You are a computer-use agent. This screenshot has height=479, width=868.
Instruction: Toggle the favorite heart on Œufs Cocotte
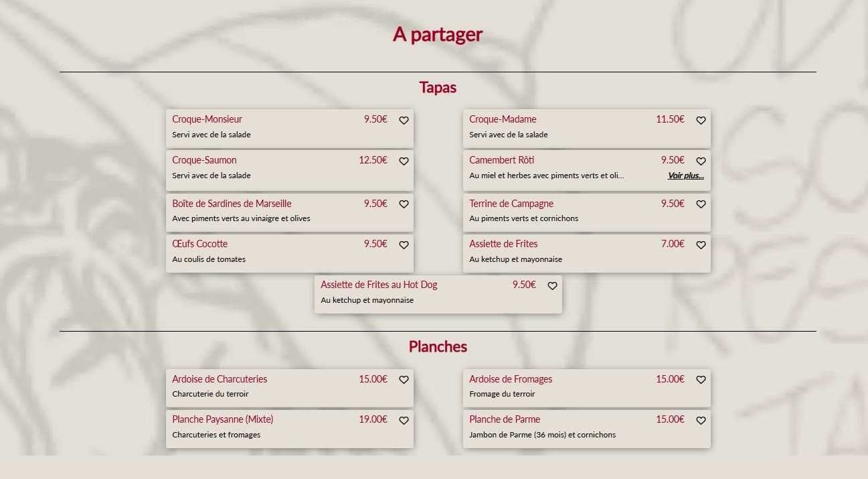point(404,245)
